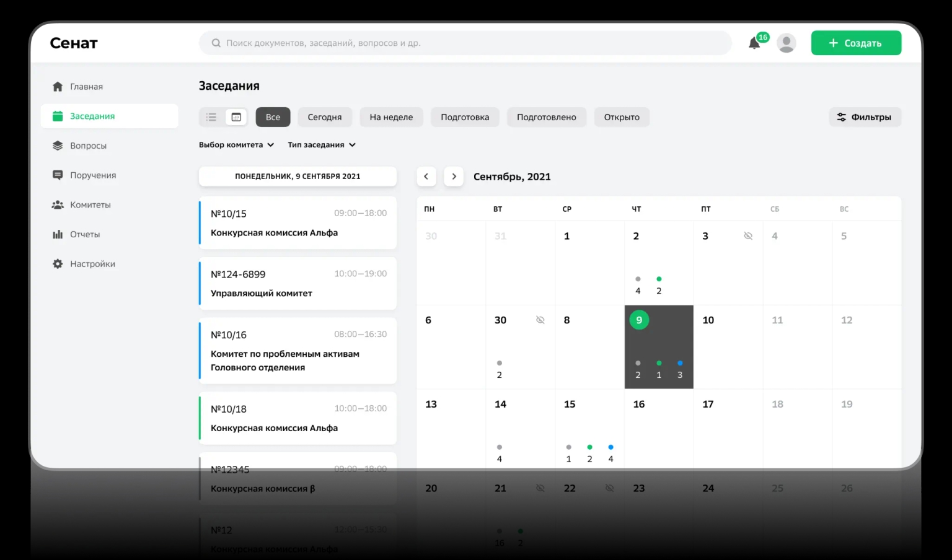Open meeting card №10/16
The height and width of the screenshot is (560, 952).
click(x=297, y=351)
